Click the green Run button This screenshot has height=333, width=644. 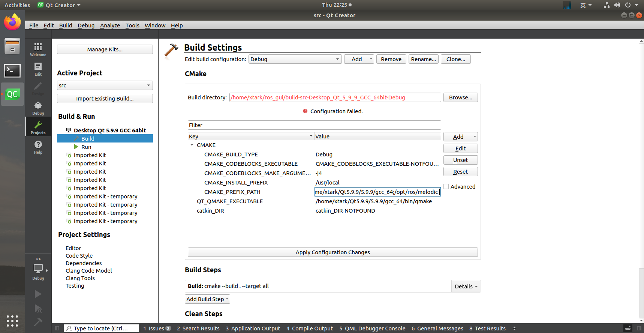(x=38, y=294)
